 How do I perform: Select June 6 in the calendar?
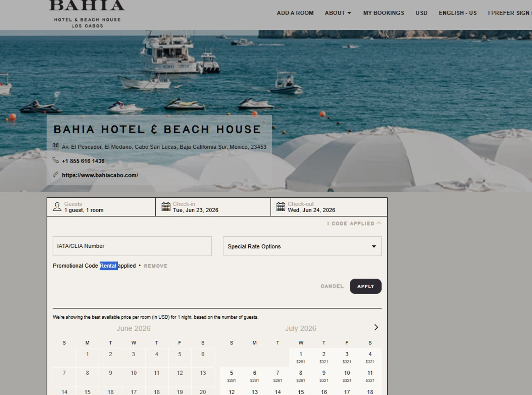tap(203, 357)
